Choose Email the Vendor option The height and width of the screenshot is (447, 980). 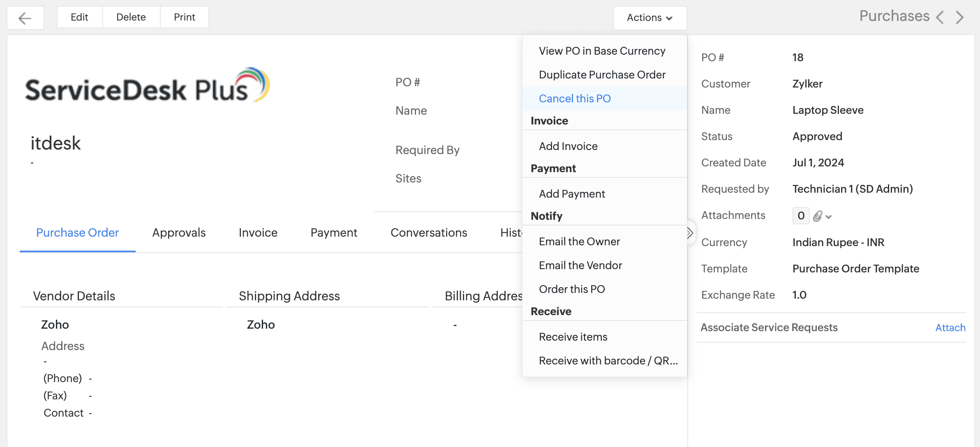pyautogui.click(x=580, y=265)
